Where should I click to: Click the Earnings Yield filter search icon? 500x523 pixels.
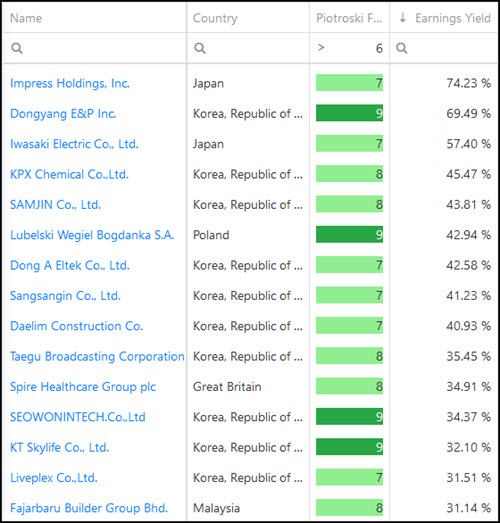click(x=402, y=48)
